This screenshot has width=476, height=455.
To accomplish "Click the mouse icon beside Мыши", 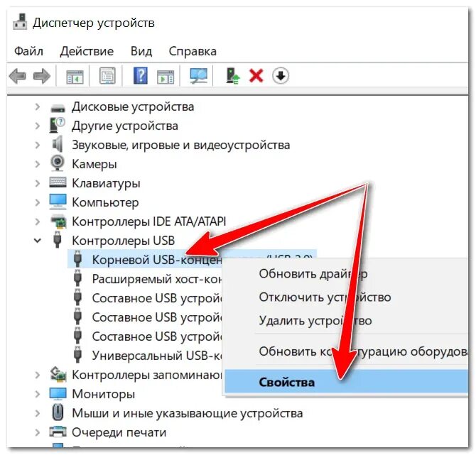I will 58,412.
